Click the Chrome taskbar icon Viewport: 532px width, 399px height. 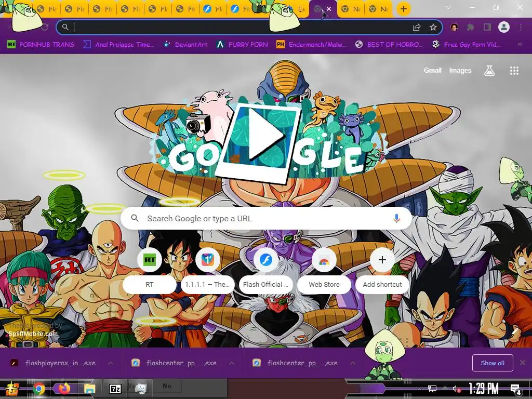tap(38, 389)
